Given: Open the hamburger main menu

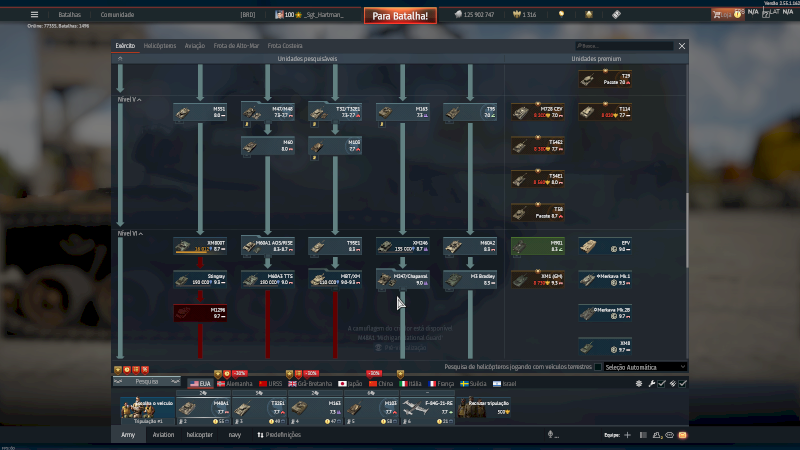Looking at the screenshot, I should [34, 15].
